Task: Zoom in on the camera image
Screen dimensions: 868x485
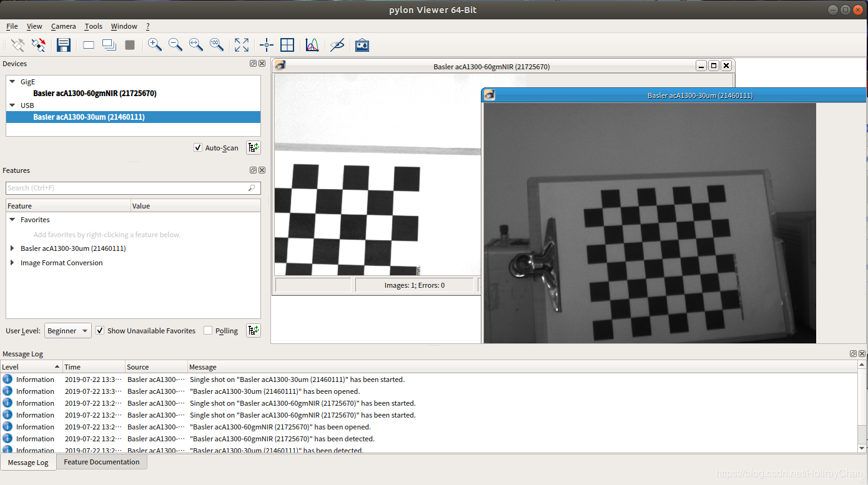Action: (x=155, y=45)
